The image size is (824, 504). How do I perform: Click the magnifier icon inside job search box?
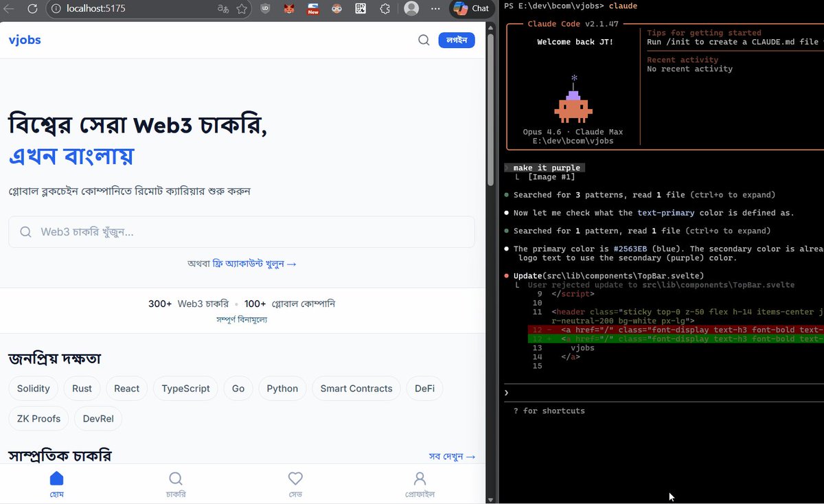pos(26,232)
